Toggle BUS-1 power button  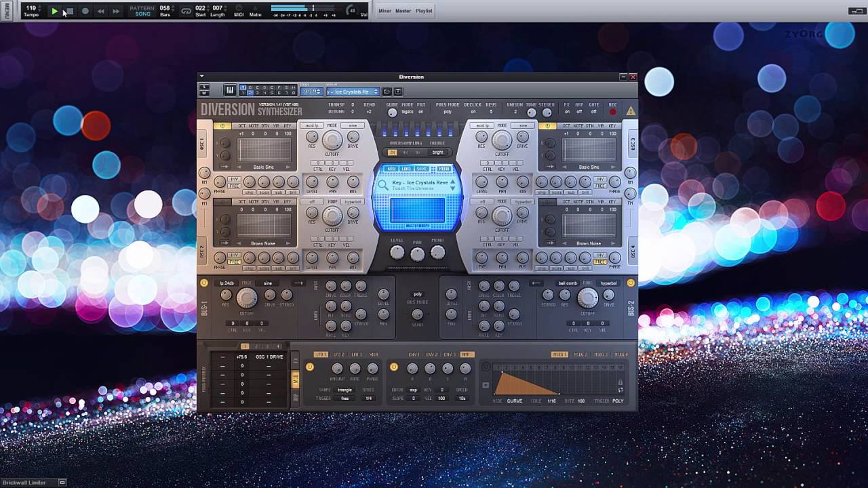click(204, 283)
